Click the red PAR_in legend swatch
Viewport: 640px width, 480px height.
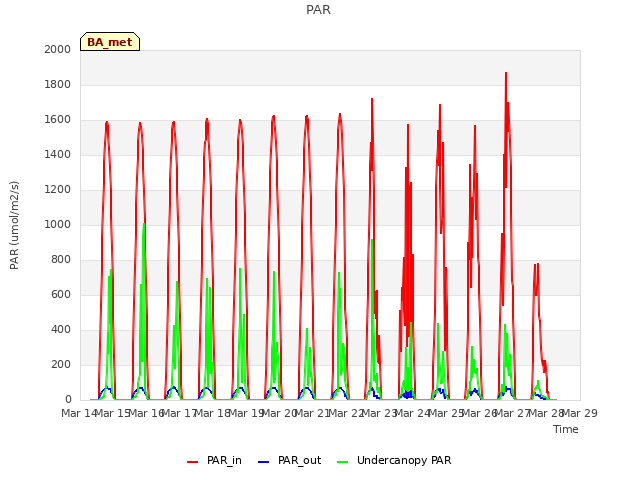(x=192, y=462)
